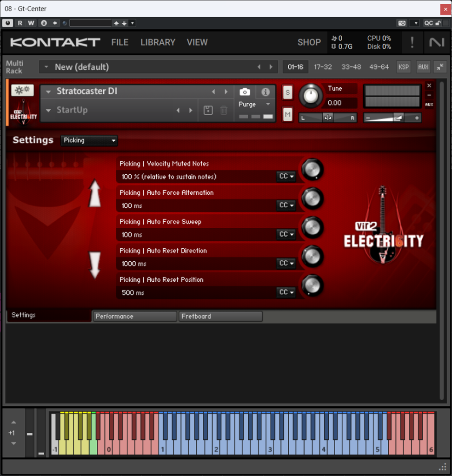Click the Auto Reset Position knob
The width and height of the screenshot is (452, 476).
pos(312,286)
